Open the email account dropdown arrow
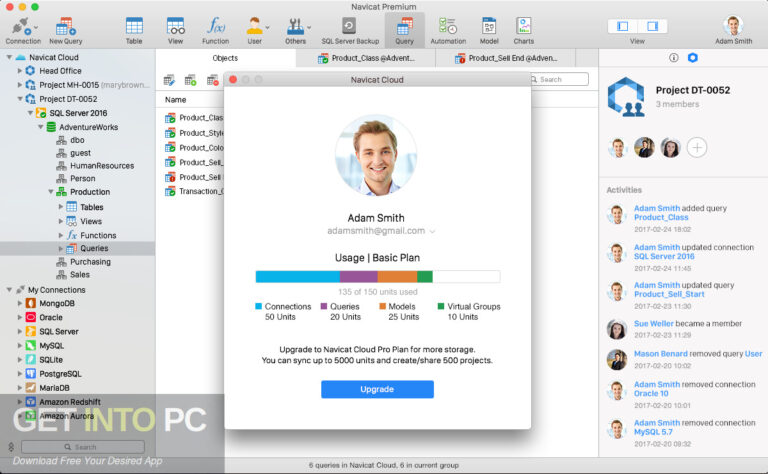 pos(432,231)
